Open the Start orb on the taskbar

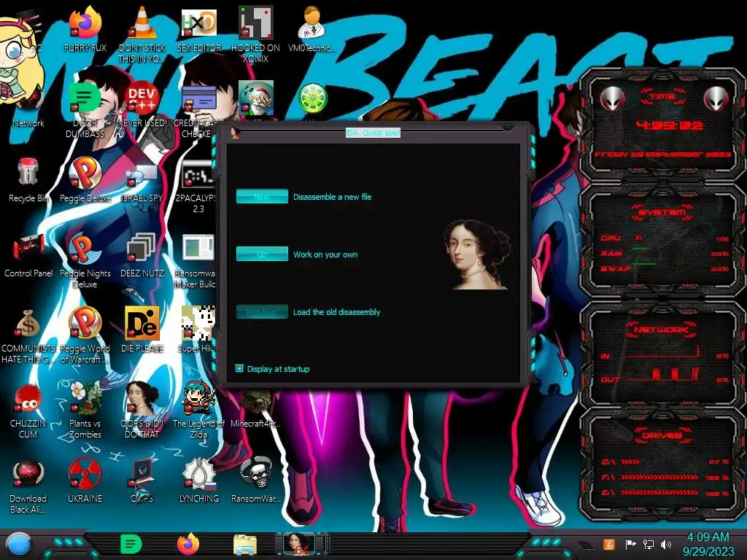(x=19, y=544)
